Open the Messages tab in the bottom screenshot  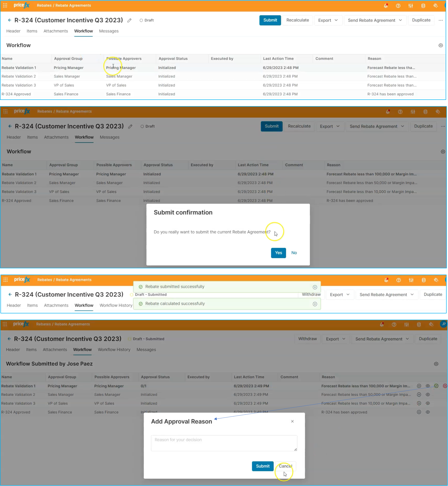click(x=146, y=350)
